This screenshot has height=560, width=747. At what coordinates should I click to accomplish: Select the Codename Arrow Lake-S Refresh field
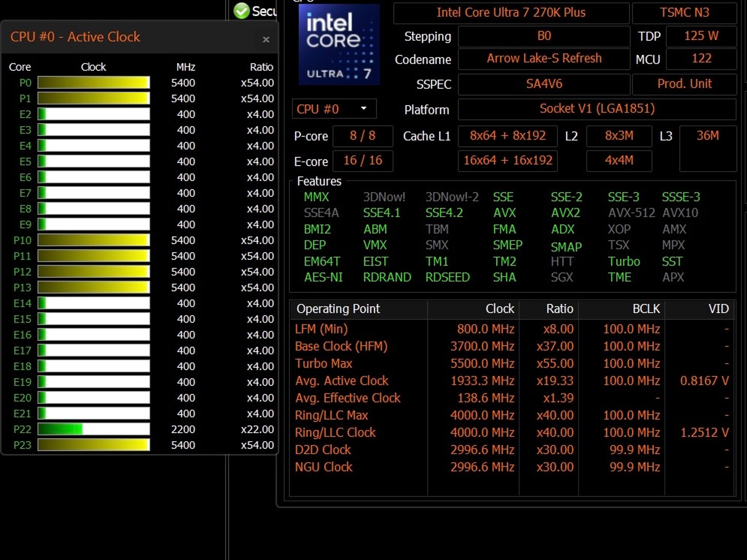[544, 59]
